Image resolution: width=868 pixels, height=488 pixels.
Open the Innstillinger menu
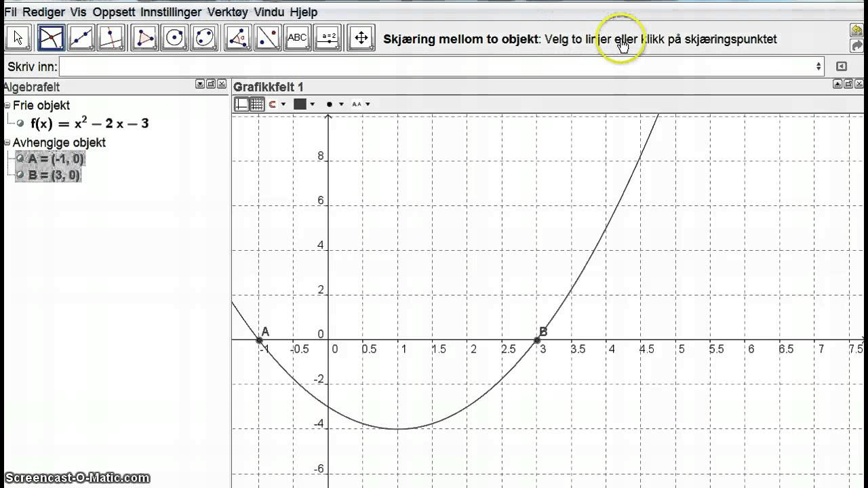click(171, 12)
